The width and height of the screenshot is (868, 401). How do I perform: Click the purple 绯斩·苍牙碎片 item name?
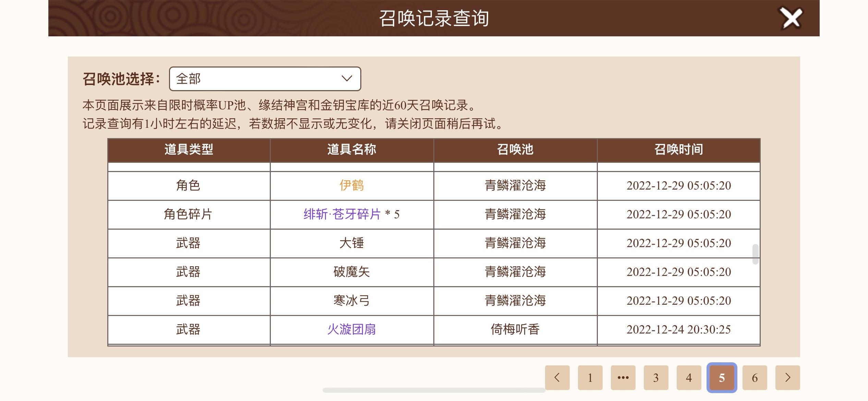[342, 214]
